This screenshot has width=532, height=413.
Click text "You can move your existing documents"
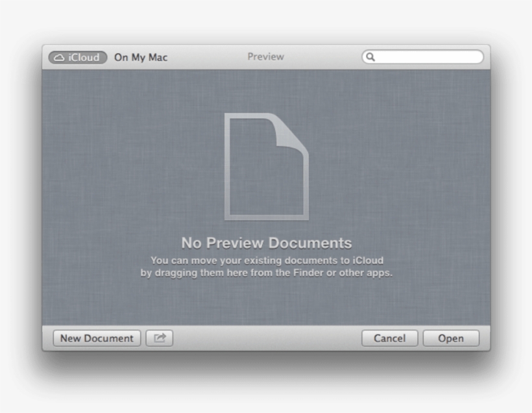click(x=245, y=260)
